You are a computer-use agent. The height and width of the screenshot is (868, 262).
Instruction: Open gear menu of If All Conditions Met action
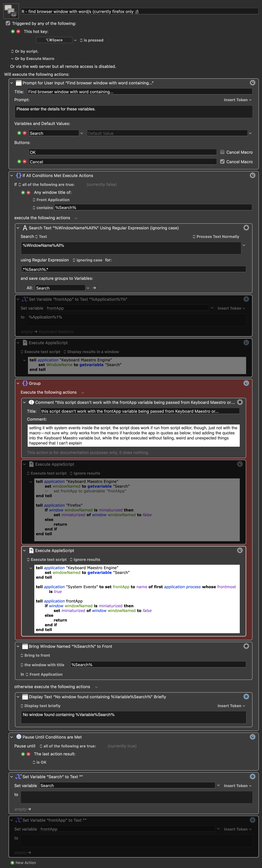[252, 175]
